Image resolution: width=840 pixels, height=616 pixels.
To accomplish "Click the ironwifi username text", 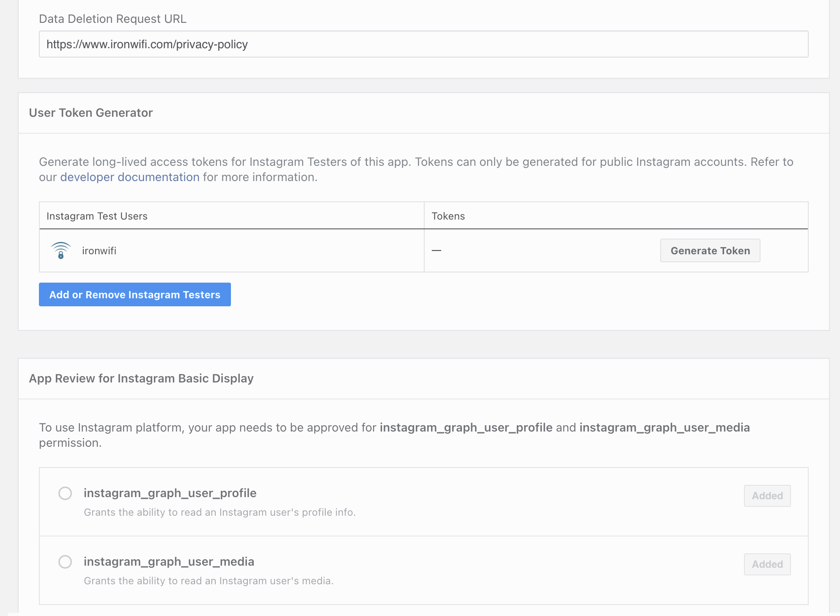I will pyautogui.click(x=99, y=251).
